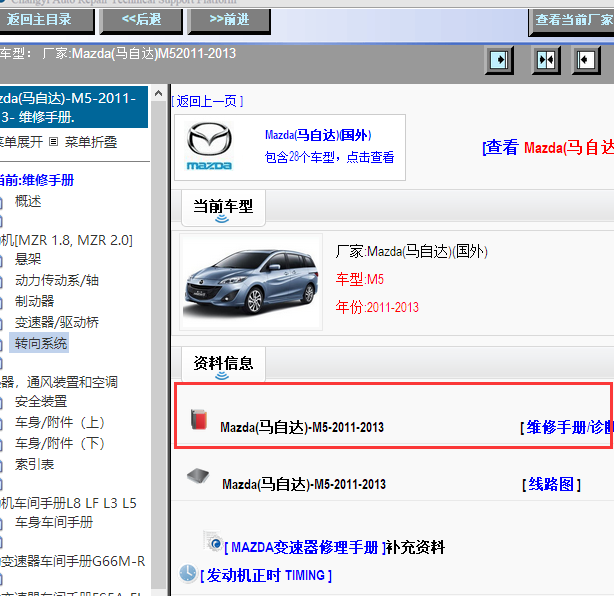Select 变速器/驱动桥 in the sidebar tree
Viewport: 614px width, 596px height.
pyautogui.click(x=57, y=323)
